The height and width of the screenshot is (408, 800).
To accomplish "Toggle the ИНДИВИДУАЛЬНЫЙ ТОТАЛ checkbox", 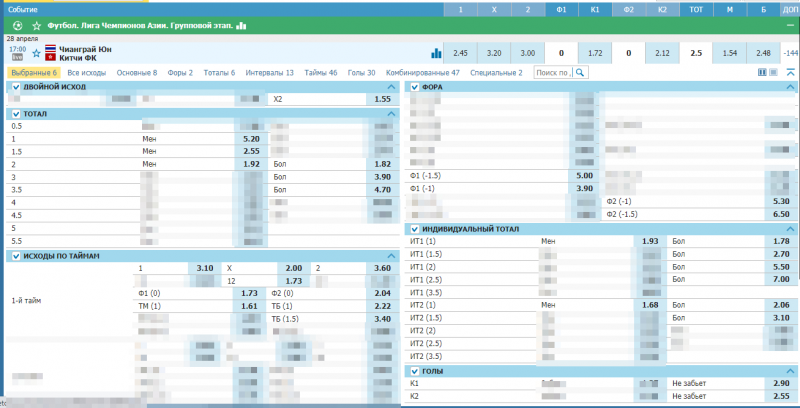I will click(414, 229).
